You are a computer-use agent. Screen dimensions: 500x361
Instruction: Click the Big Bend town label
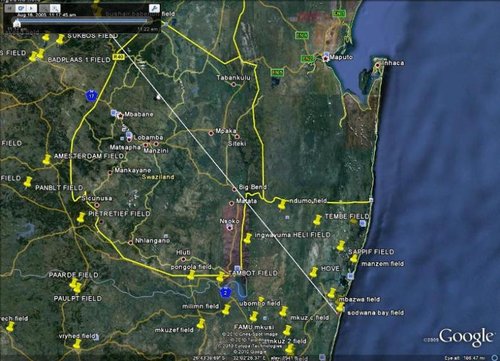(252, 187)
